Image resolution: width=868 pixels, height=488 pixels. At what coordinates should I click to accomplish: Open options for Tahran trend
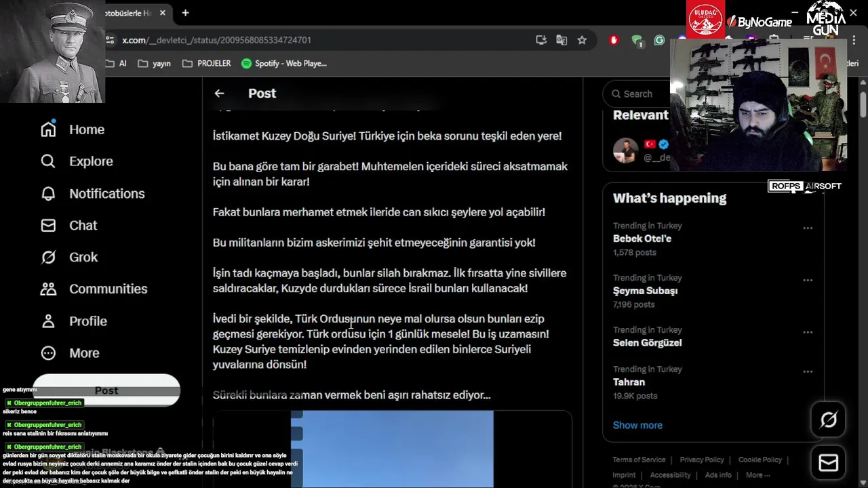(808, 372)
